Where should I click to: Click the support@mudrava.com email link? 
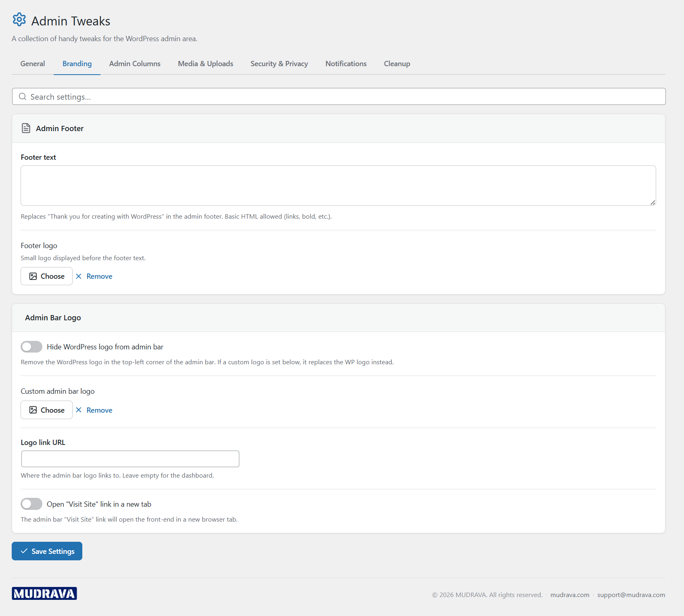[x=631, y=595]
